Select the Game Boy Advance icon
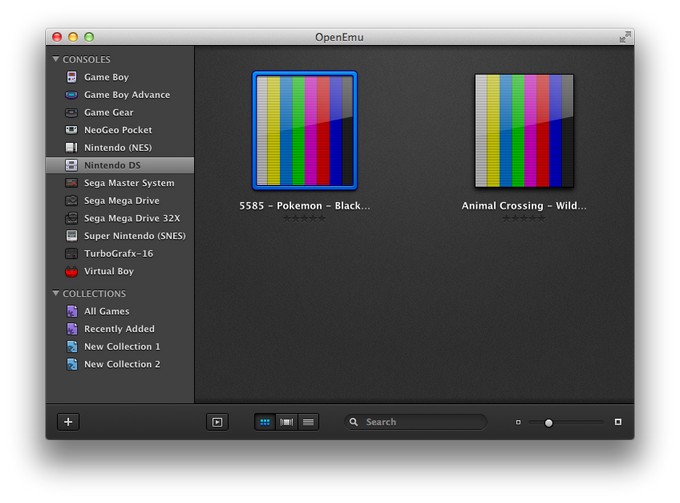The image size is (680, 503). [x=71, y=95]
